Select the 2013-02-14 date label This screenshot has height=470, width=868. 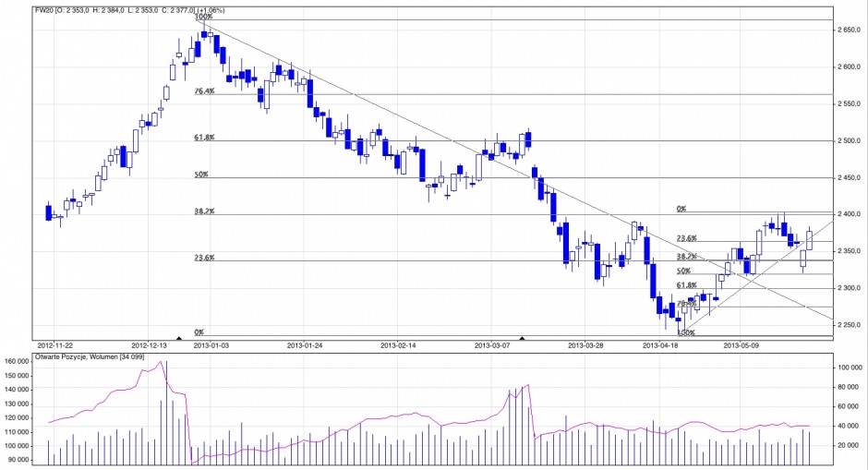pyautogui.click(x=398, y=346)
